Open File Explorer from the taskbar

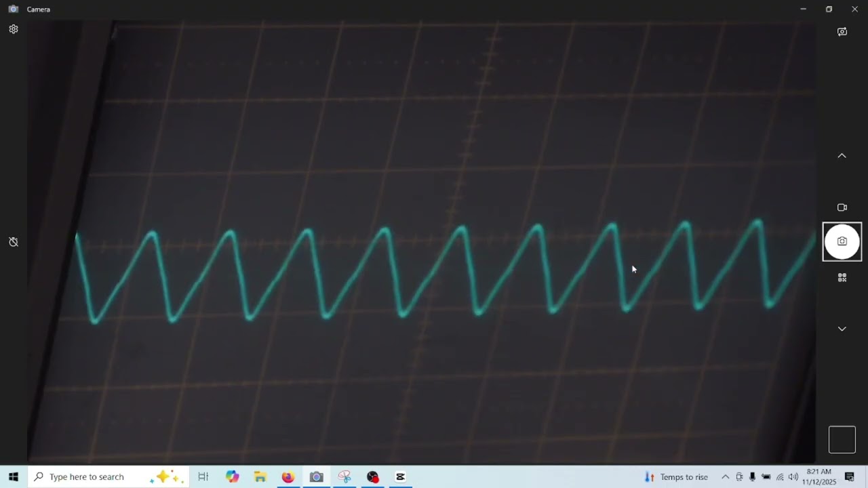pos(260,477)
